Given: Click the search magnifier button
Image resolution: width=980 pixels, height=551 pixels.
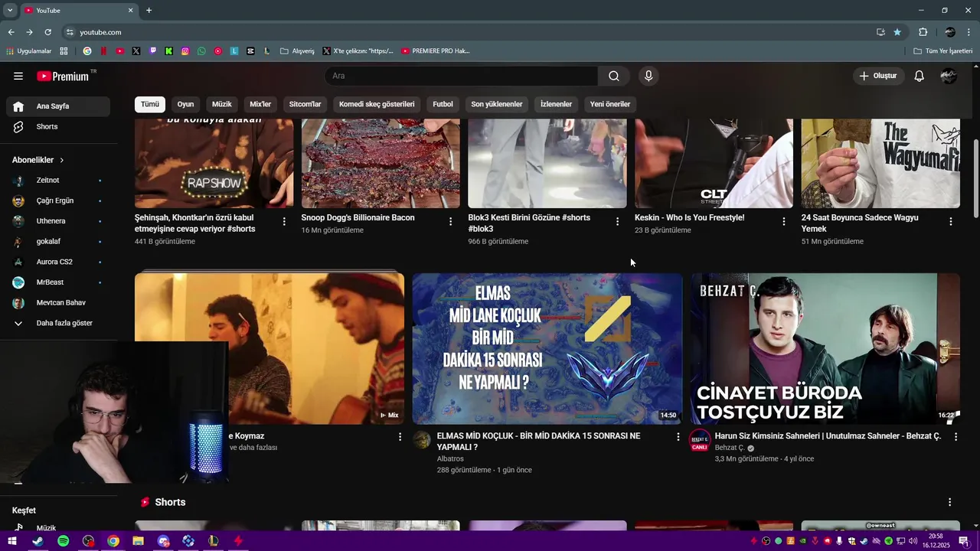Looking at the screenshot, I should click(614, 76).
